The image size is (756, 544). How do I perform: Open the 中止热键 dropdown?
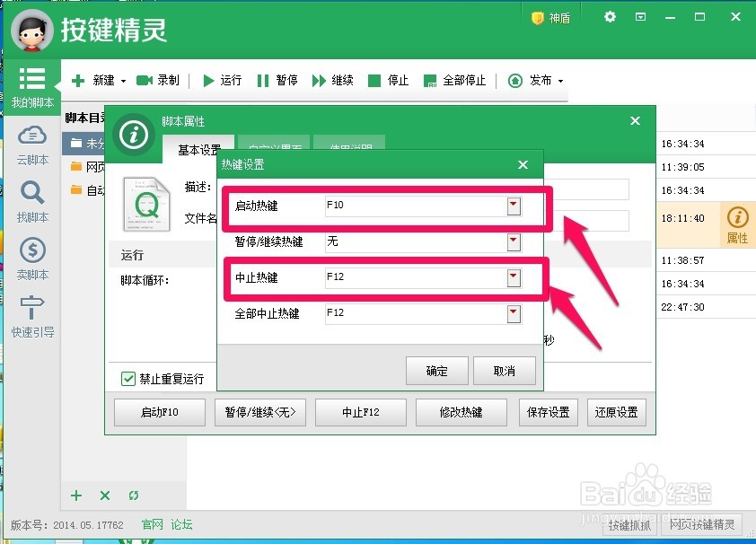(x=514, y=278)
